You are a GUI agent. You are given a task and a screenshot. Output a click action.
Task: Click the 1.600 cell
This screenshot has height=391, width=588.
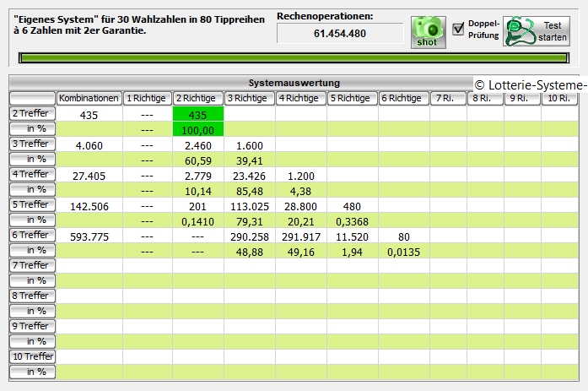[x=250, y=145]
